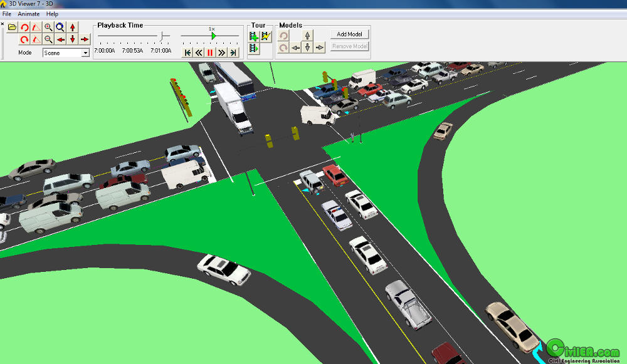Add a tour keyframe with the film-plus icon
This screenshot has width=627, height=364.
pyautogui.click(x=253, y=36)
